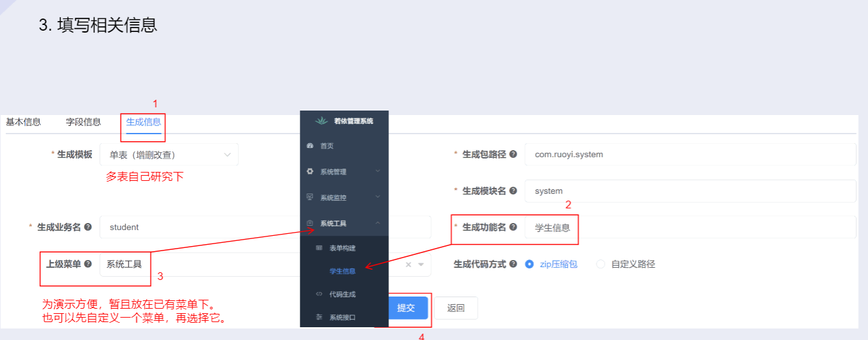Click help icon next to 生成代码方式

(x=513, y=264)
